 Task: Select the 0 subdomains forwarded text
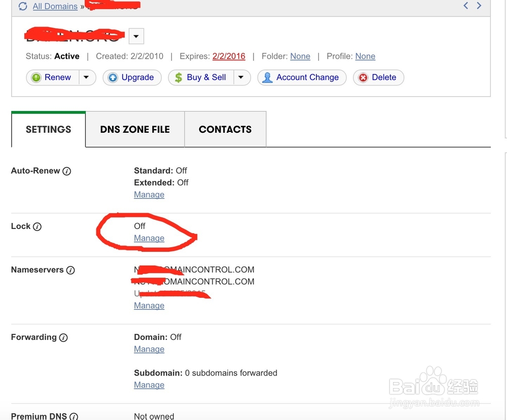click(231, 373)
